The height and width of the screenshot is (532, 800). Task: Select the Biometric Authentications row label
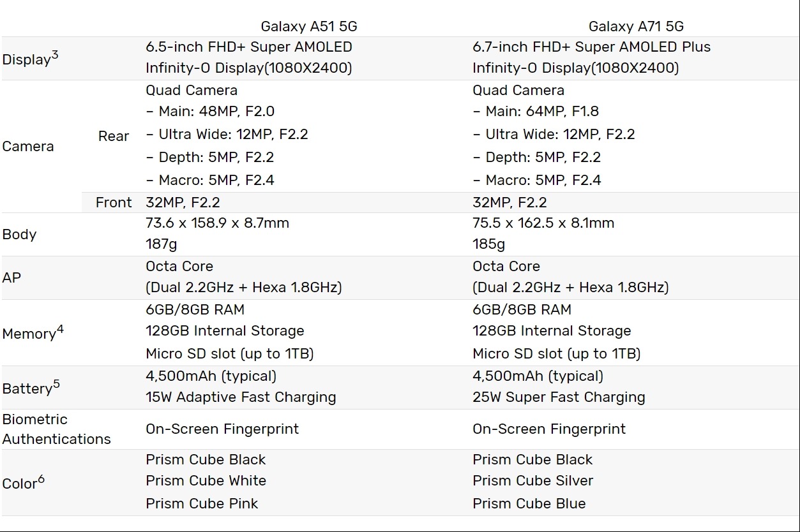(56, 429)
